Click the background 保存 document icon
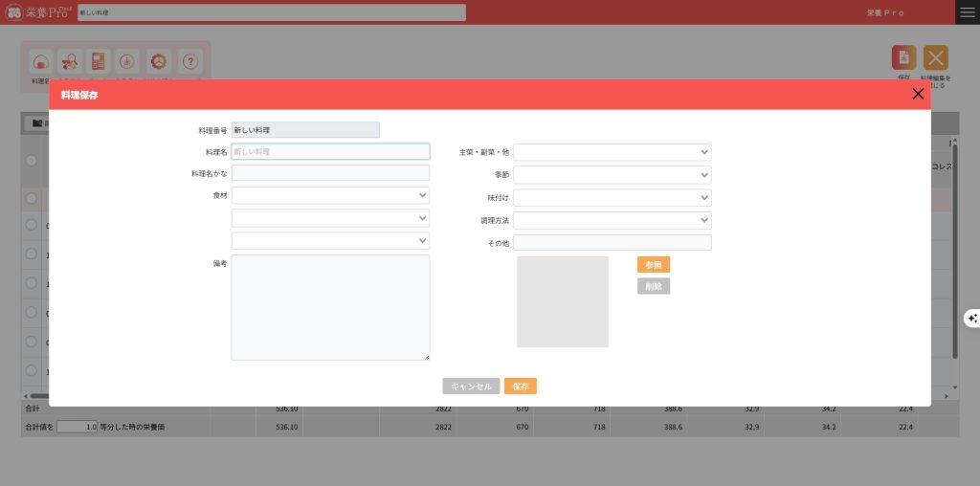 click(x=903, y=57)
